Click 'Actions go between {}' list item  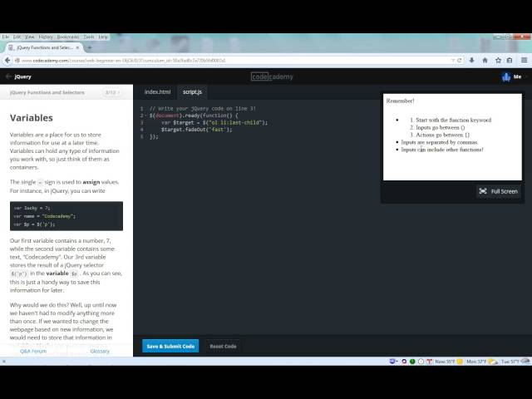pyautogui.click(x=443, y=135)
